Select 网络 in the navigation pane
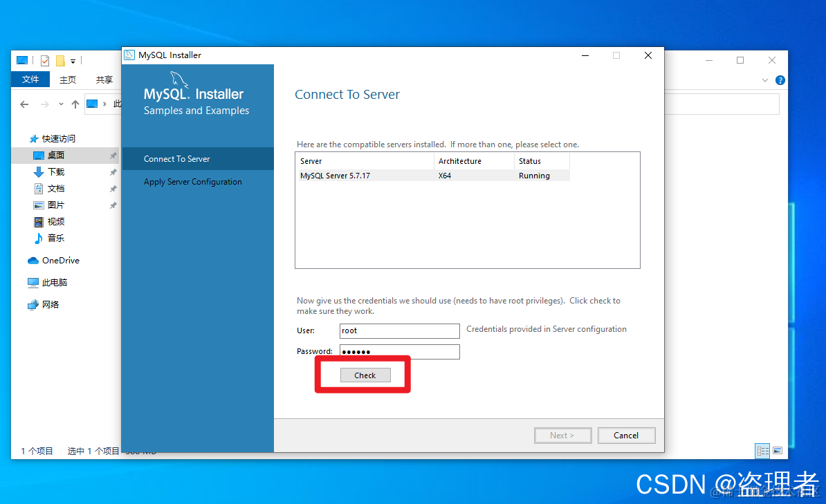The height and width of the screenshot is (504, 826). [50, 304]
